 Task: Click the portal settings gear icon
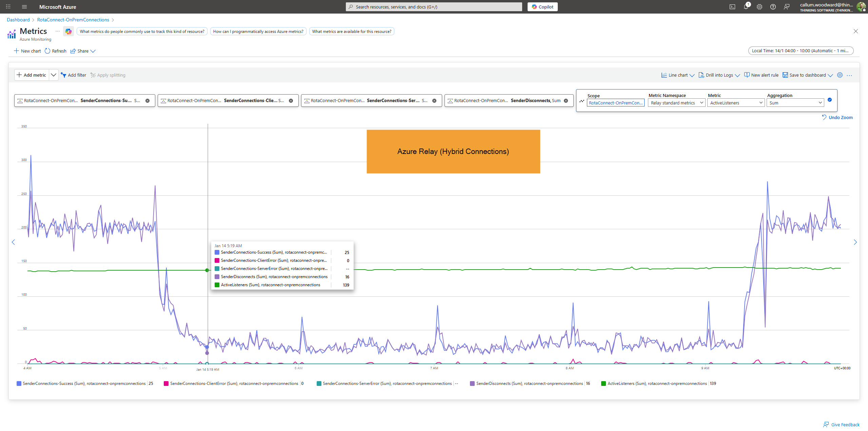tap(759, 7)
